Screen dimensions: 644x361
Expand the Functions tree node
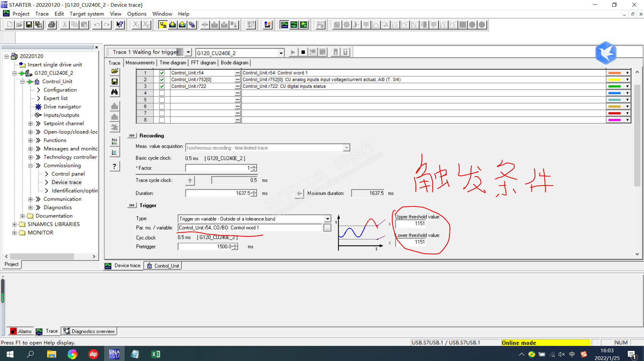pyautogui.click(x=31, y=140)
